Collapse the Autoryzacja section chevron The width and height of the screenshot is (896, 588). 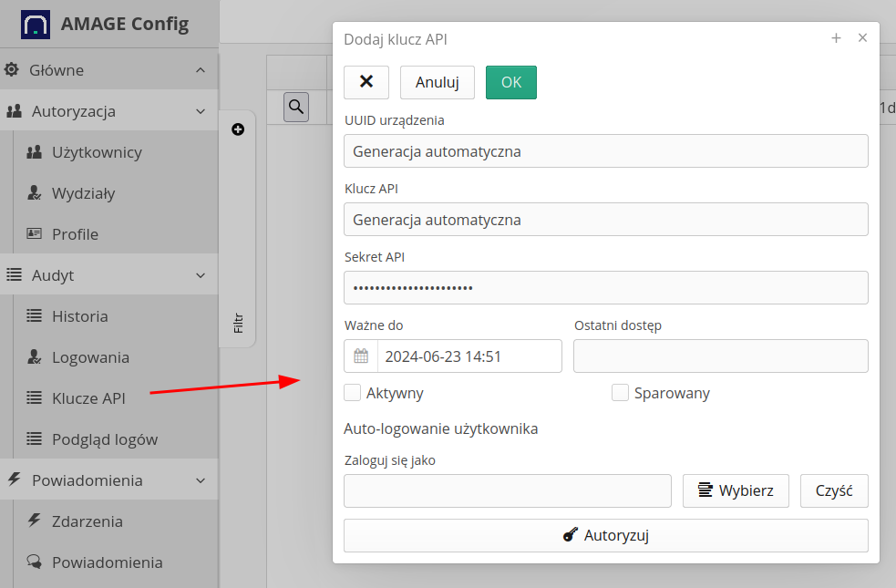point(201,111)
